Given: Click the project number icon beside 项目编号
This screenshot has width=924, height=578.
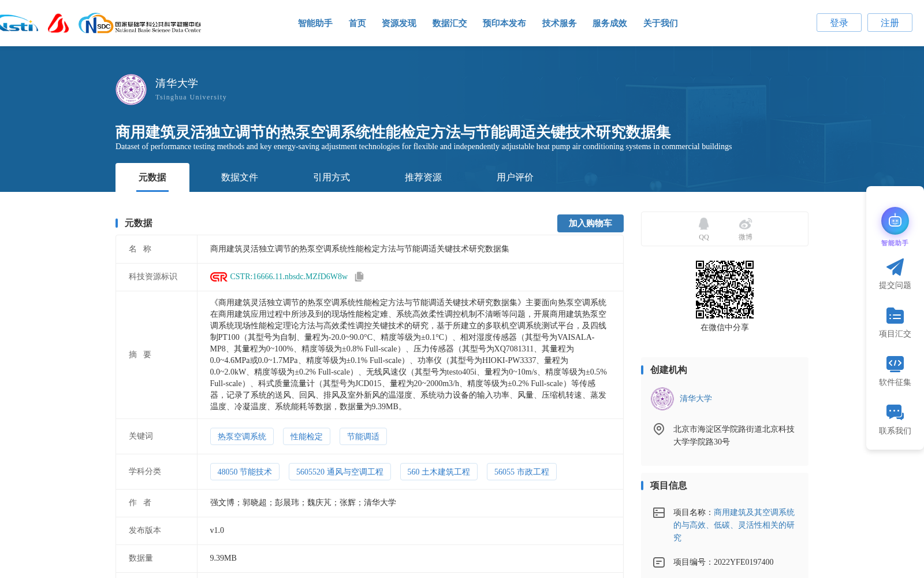Looking at the screenshot, I should tap(658, 562).
